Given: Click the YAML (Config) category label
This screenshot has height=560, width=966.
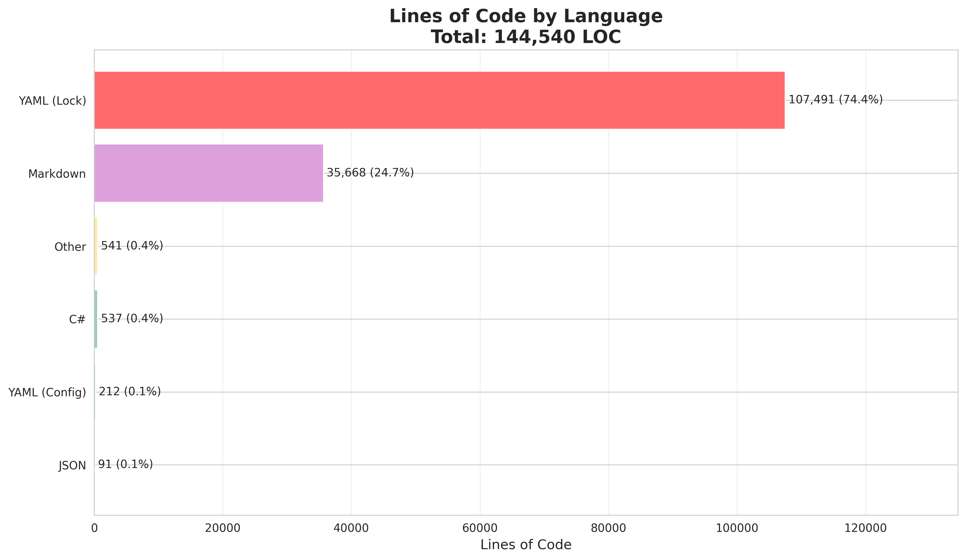Looking at the screenshot, I should (x=47, y=393).
